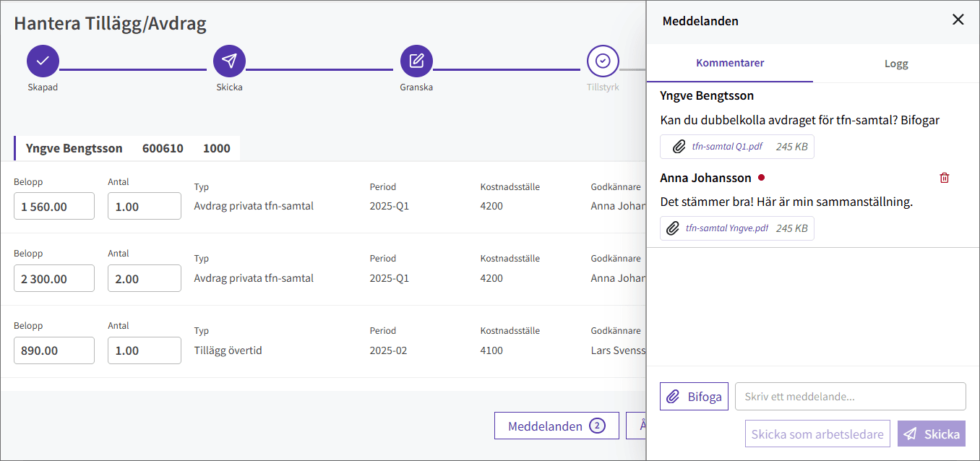Screen dimensions: 980x461
Task: Click Skicka som arbetsledare button
Action: pos(817,434)
